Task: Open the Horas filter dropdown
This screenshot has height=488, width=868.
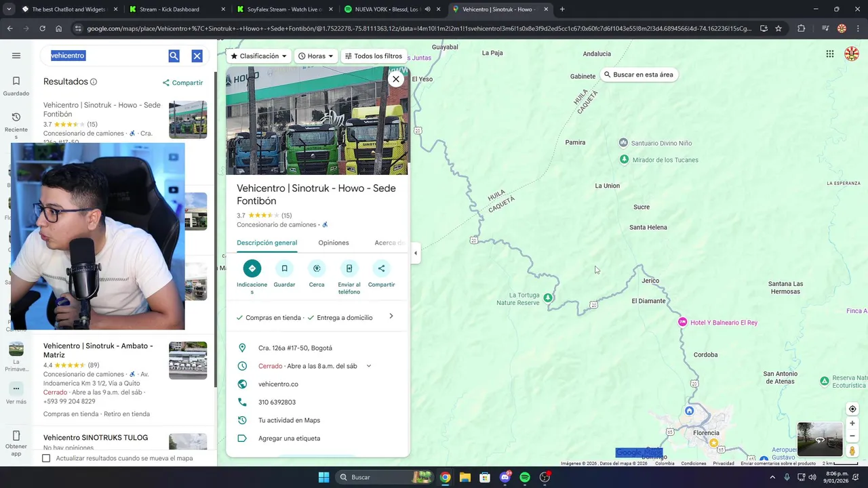Action: [316, 56]
